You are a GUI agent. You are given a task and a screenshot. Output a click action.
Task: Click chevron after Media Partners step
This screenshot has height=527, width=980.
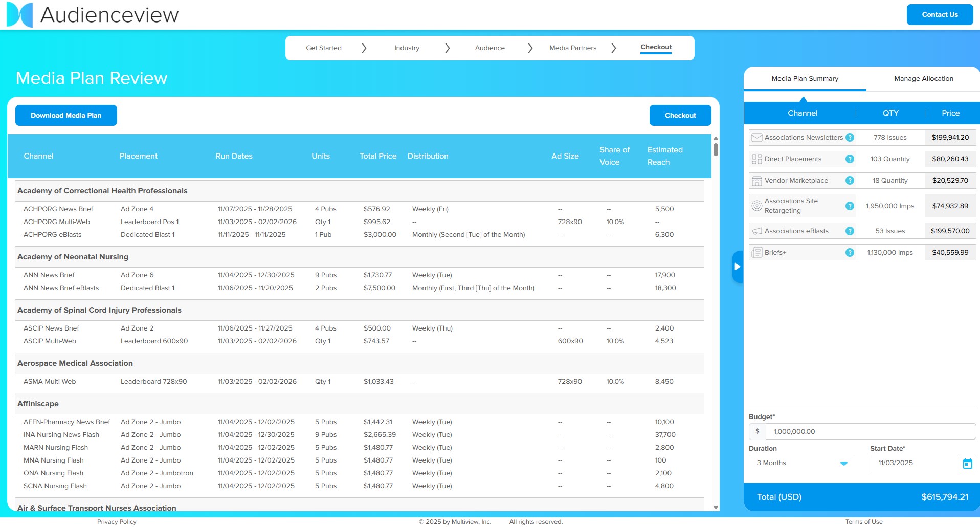pyautogui.click(x=613, y=48)
